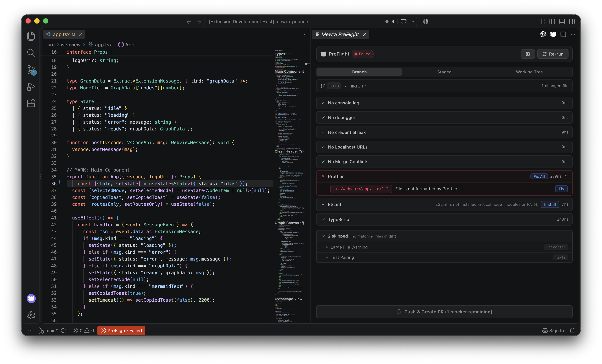This screenshot has height=364, width=602.
Task: Open the app.tsx breadcrumb segment
Action: click(103, 45)
